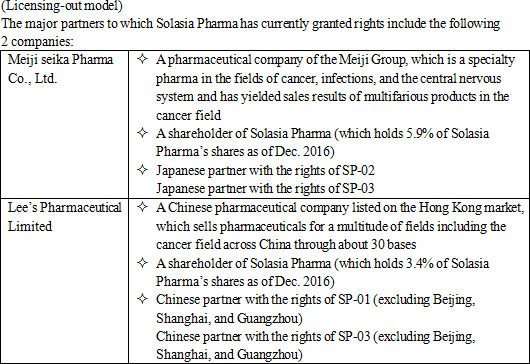This screenshot has width=530, height=364.
Task: Click the "Lee's Pharmaceutical Limited" cell
Action: click(x=65, y=281)
